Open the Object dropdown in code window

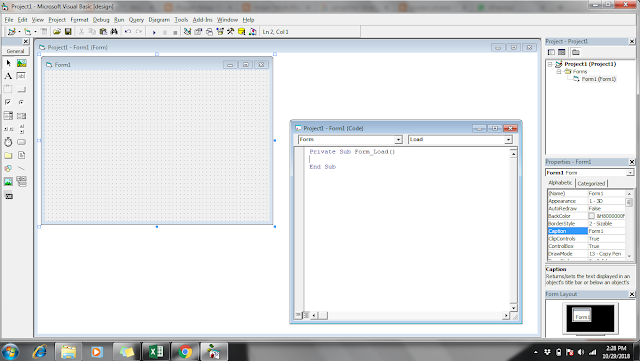tap(398, 140)
